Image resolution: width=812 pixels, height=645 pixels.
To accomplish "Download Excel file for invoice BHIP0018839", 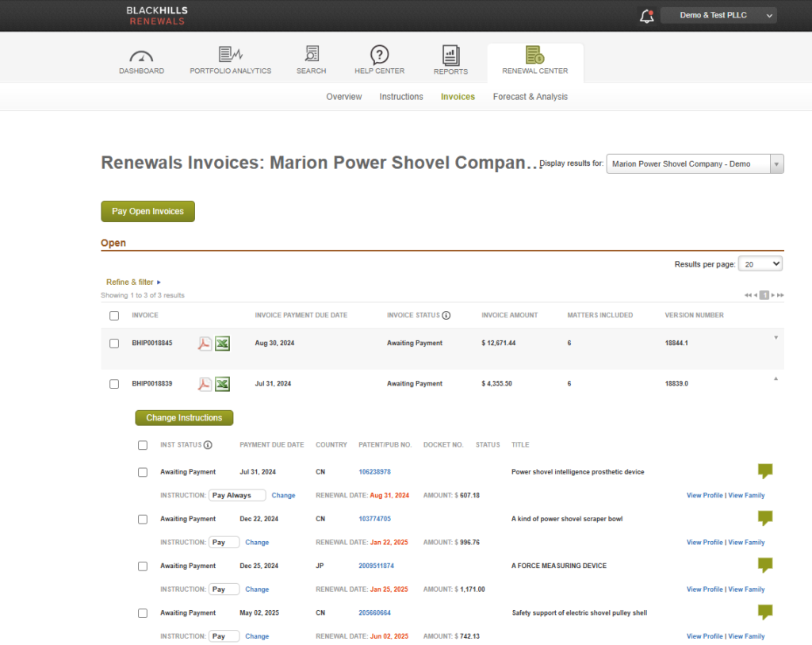I will click(223, 384).
